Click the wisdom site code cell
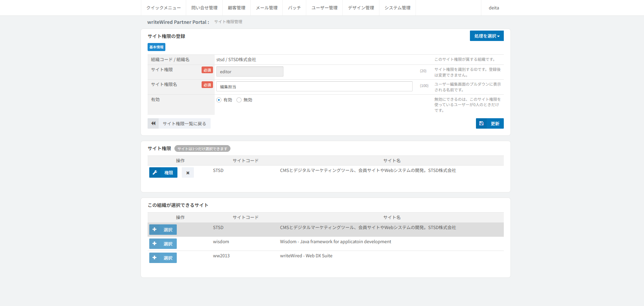The height and width of the screenshot is (306, 644). pyautogui.click(x=221, y=242)
